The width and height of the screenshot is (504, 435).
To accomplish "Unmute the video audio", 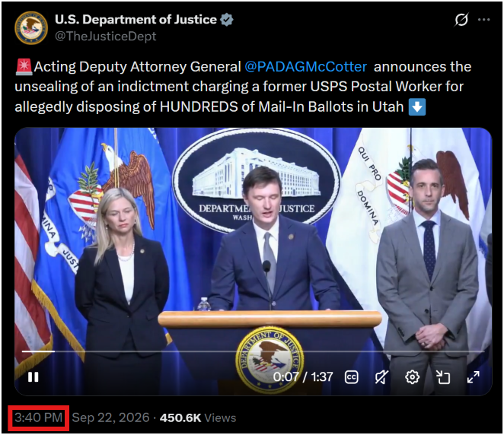I will pos(381,377).
